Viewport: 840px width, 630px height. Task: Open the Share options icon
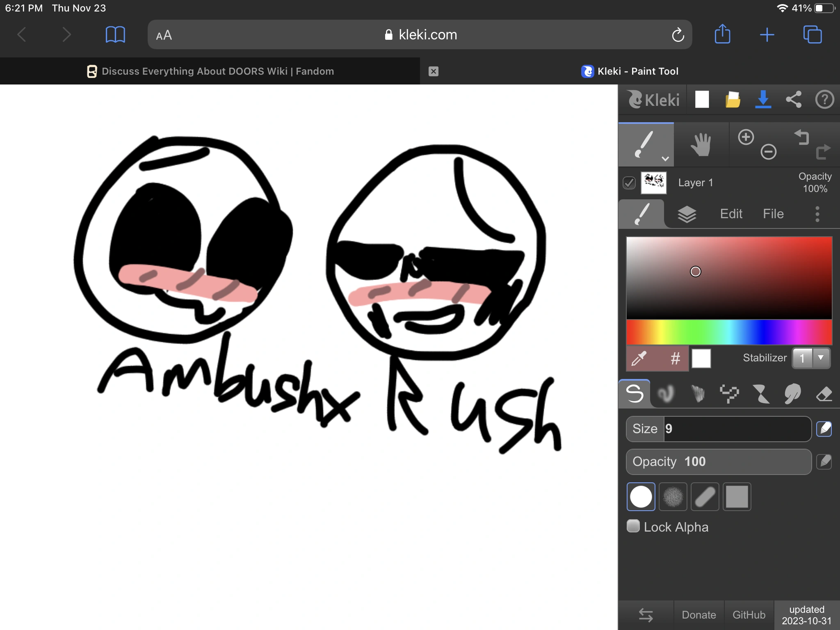pyautogui.click(x=794, y=99)
